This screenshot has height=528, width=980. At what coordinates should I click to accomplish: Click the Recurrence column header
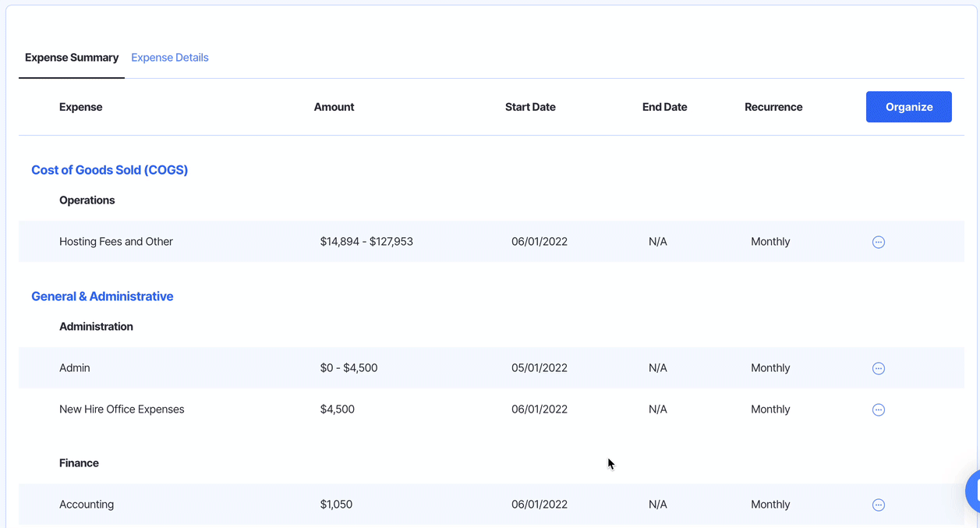tap(773, 107)
